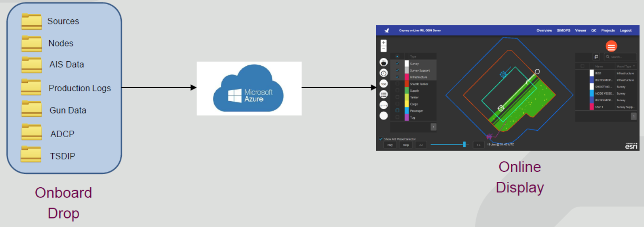Screen dimensions: 644x227
Task: Click the Logout link
Action: tap(625, 30)
